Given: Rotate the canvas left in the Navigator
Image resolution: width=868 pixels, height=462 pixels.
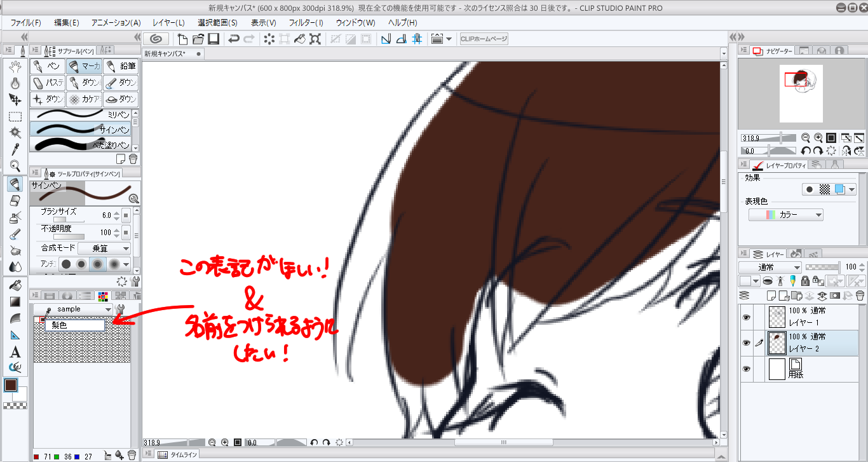Looking at the screenshot, I should [806, 151].
